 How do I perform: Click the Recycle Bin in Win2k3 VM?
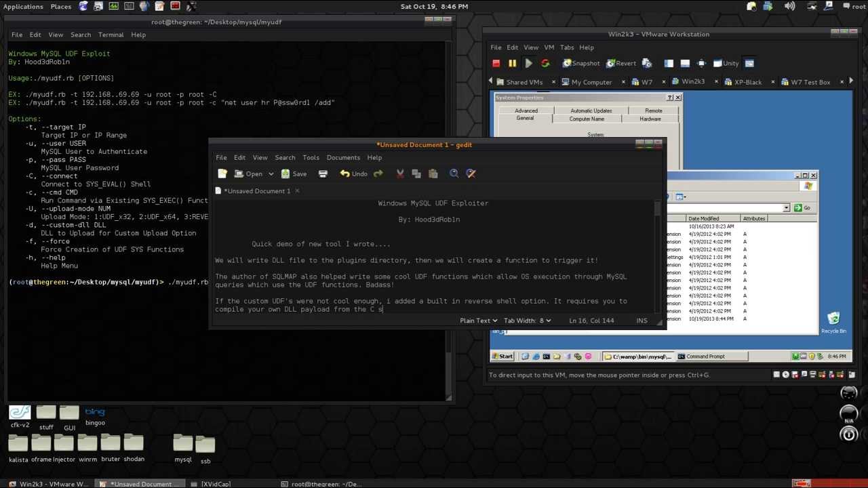click(x=833, y=323)
